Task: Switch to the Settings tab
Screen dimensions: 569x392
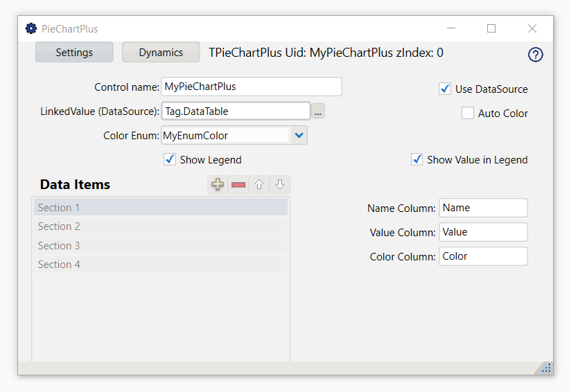Action: [x=74, y=52]
